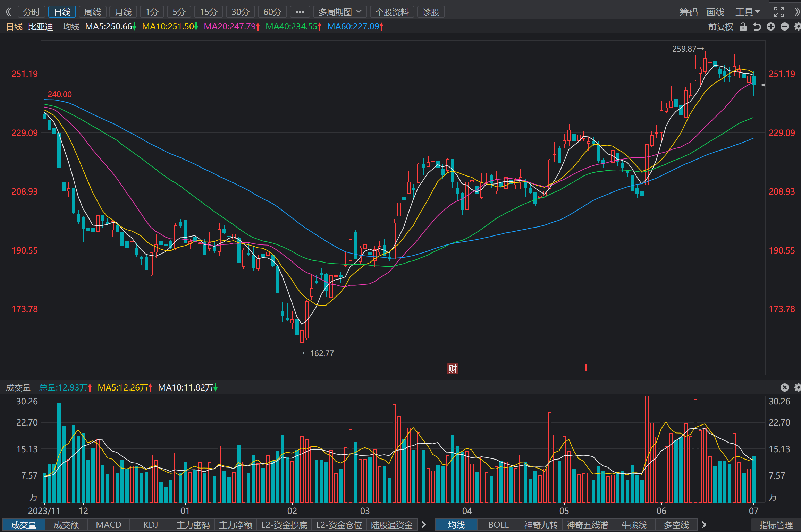Click the 259.87 high price annotation
Image resolution: width=801 pixels, height=532 pixels.
tap(688, 49)
